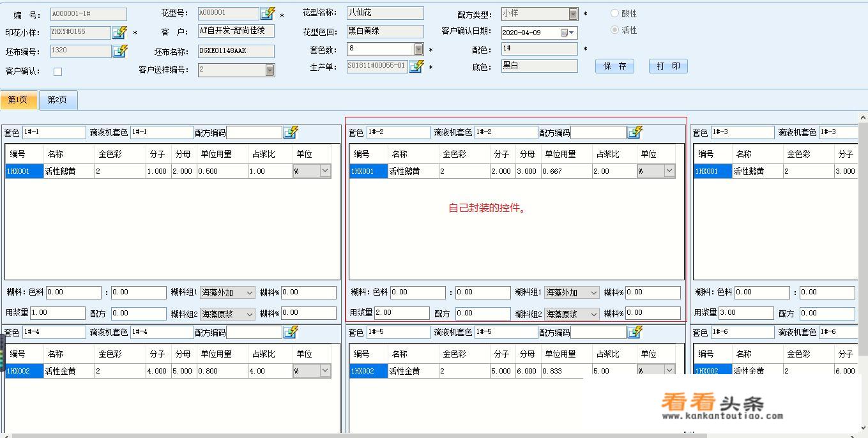Select the 活性 radio button

(x=615, y=30)
